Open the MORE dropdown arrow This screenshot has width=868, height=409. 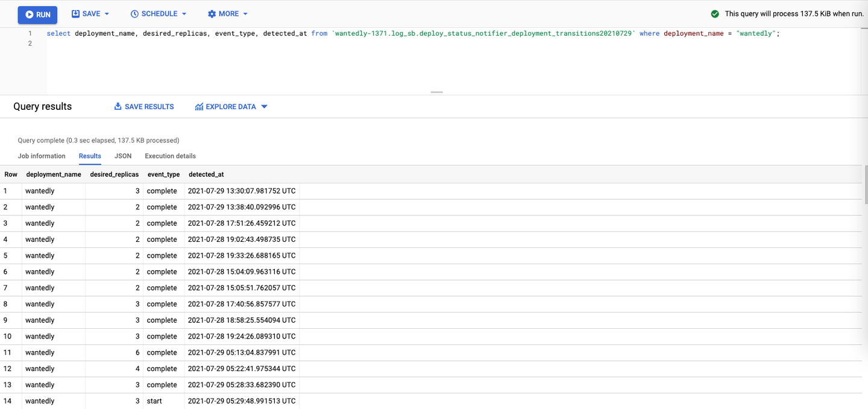pos(245,14)
